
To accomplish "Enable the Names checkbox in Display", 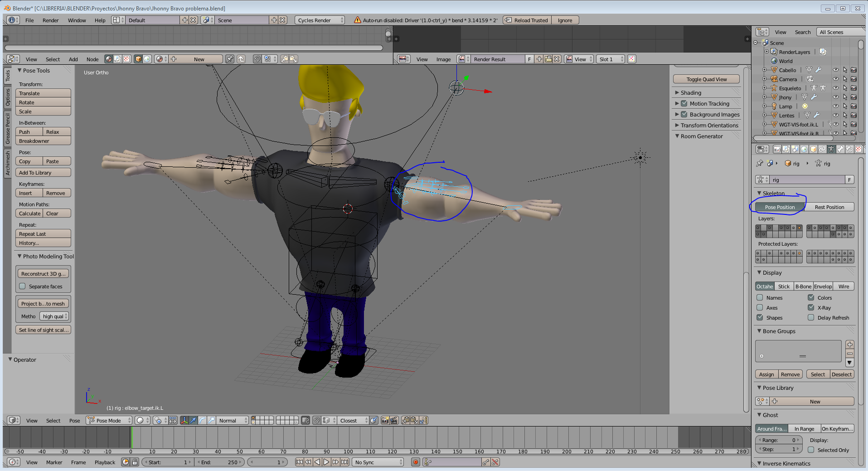I will pyautogui.click(x=760, y=297).
